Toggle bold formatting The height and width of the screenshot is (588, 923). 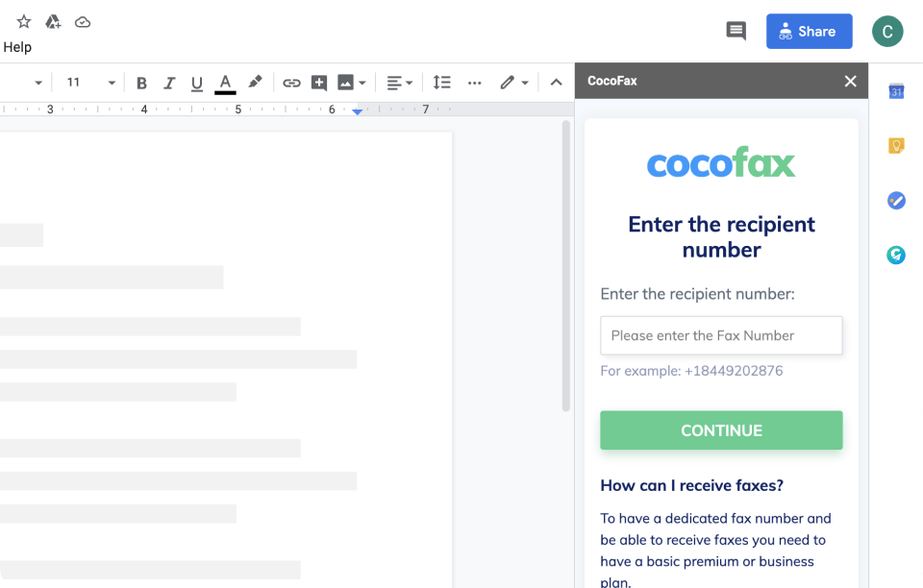tap(141, 83)
